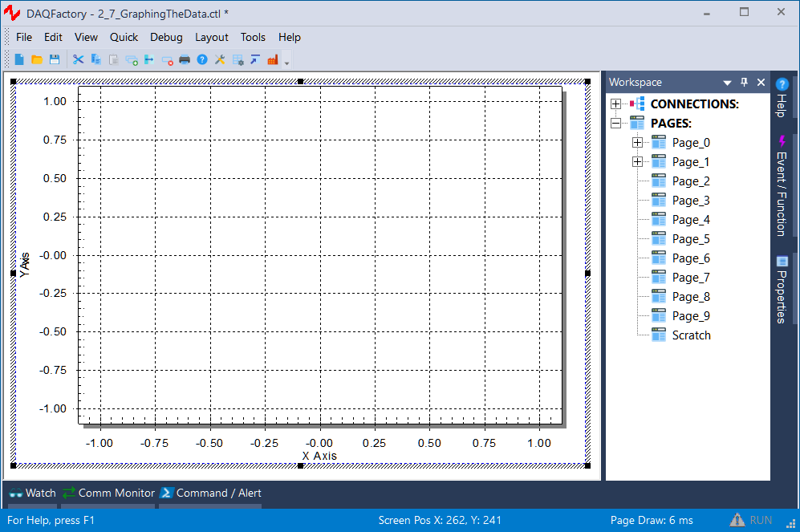Save the document with the floppy disk icon
The height and width of the screenshot is (532, 800).
tap(55, 59)
